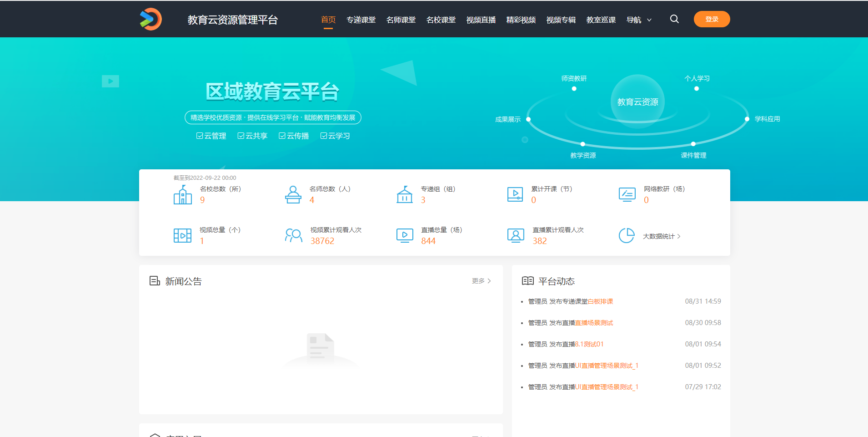Click the 教育云资源 center bubble
The width and height of the screenshot is (868, 437).
637,102
